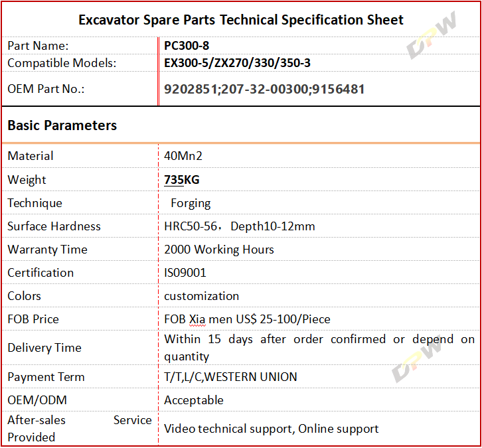Click the value 'Video technical support, Online support'
This screenshot has width=482, height=448.
(271, 429)
